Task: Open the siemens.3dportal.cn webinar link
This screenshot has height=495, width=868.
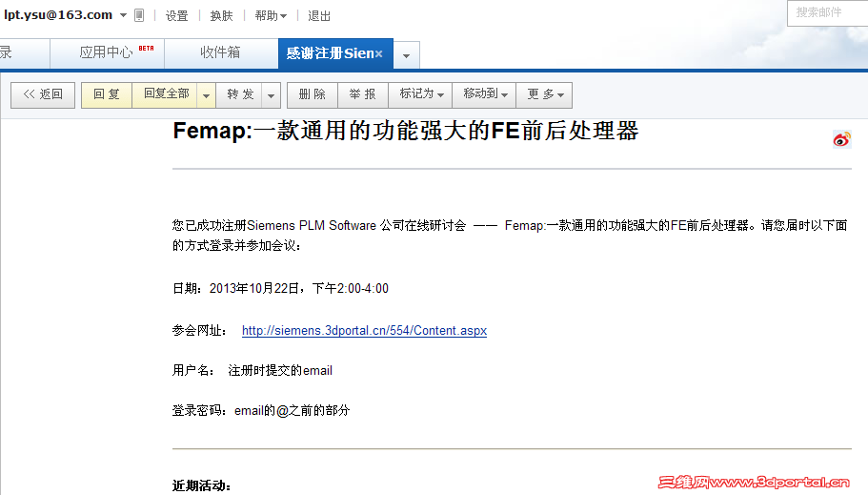Action: click(364, 330)
